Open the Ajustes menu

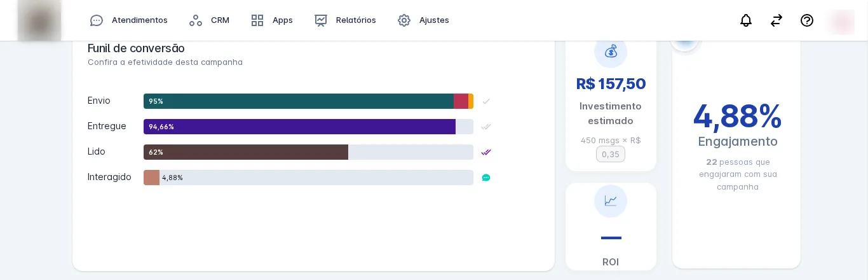[423, 20]
